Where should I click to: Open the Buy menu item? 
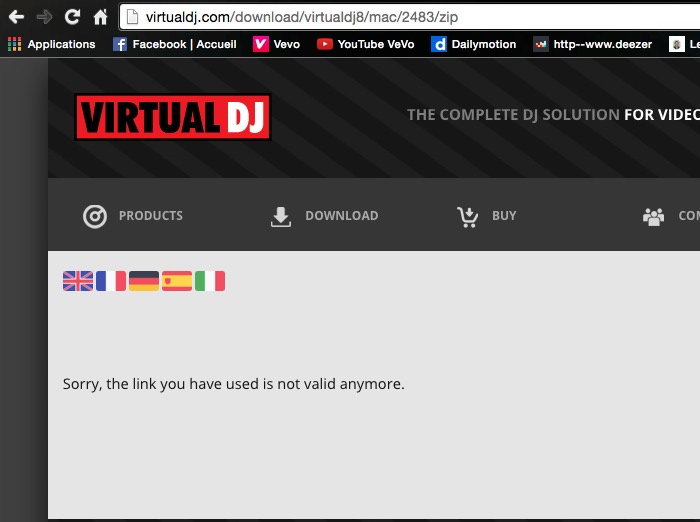pos(487,216)
